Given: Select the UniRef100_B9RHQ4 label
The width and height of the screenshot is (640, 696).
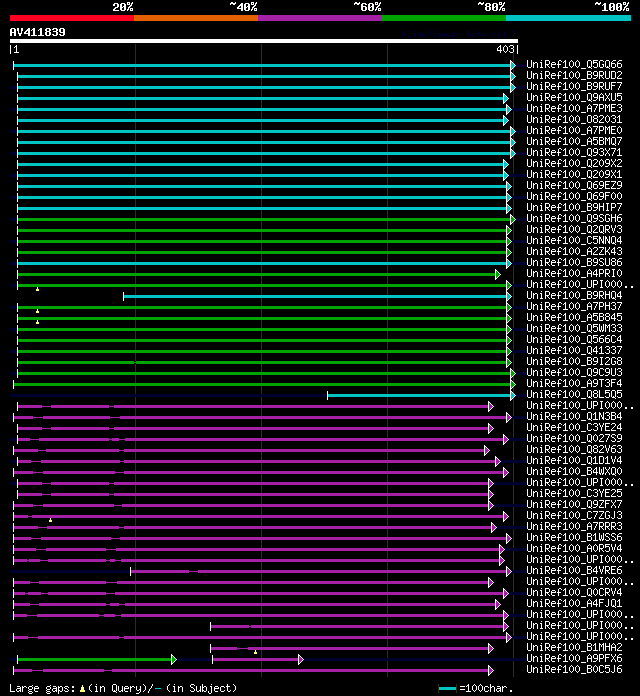Looking at the screenshot, I should click(x=574, y=295).
